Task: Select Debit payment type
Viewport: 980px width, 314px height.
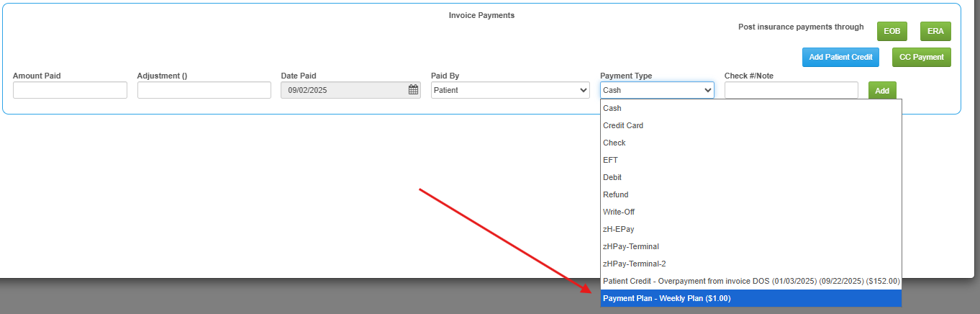Action: 750,177
